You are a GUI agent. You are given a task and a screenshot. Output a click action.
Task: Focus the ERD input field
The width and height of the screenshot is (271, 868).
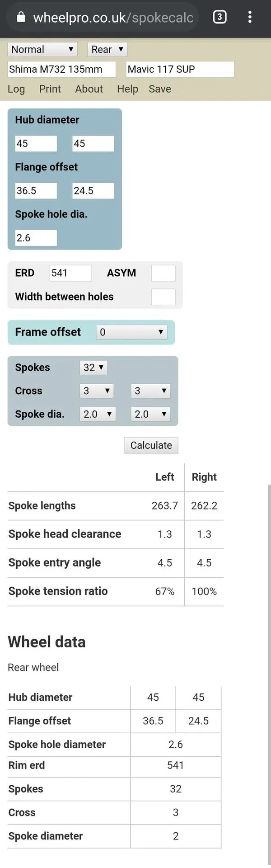click(70, 273)
